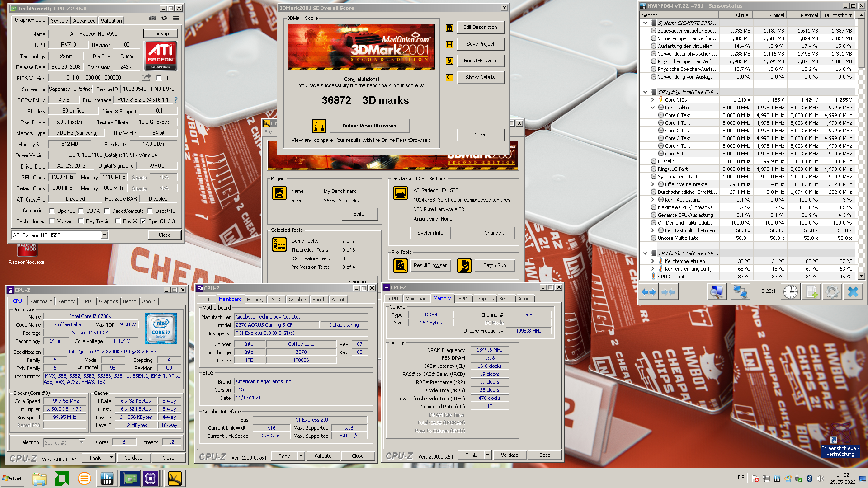Collapse the Kern Takte row
Screen dimensions: 868x488
(652, 108)
